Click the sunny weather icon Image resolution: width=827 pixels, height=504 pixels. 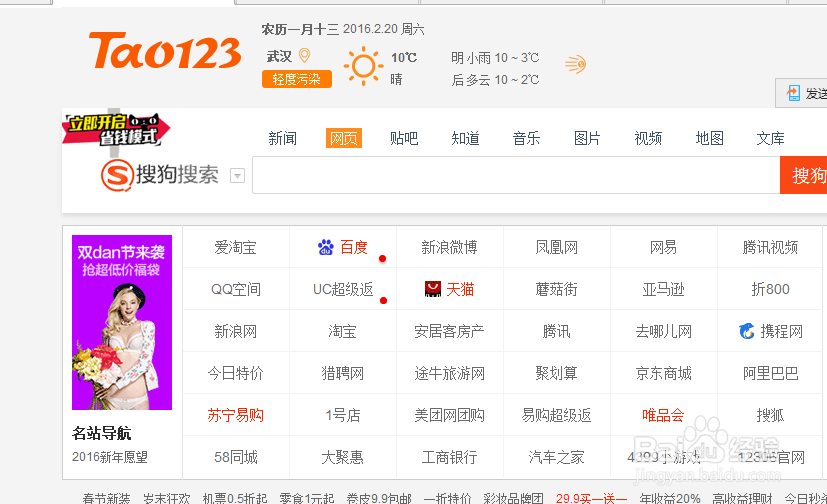(363, 66)
